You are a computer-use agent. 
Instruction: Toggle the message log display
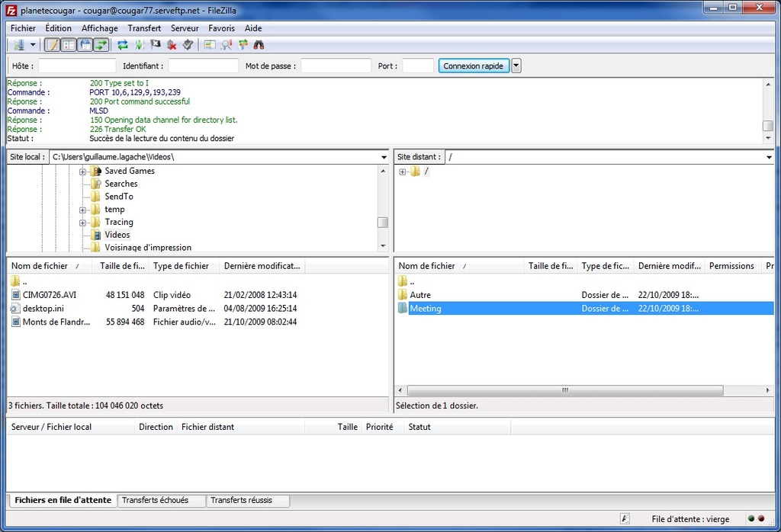52,45
